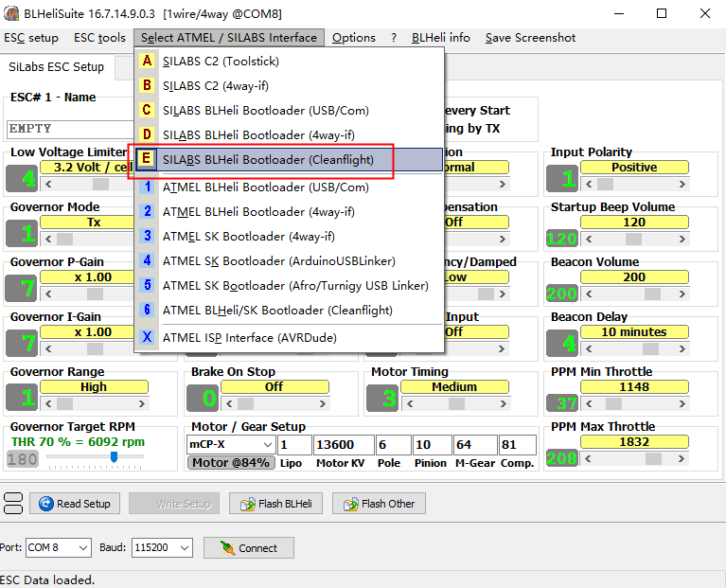
Task: Click the Medium Motor Timing value
Action: (454, 386)
